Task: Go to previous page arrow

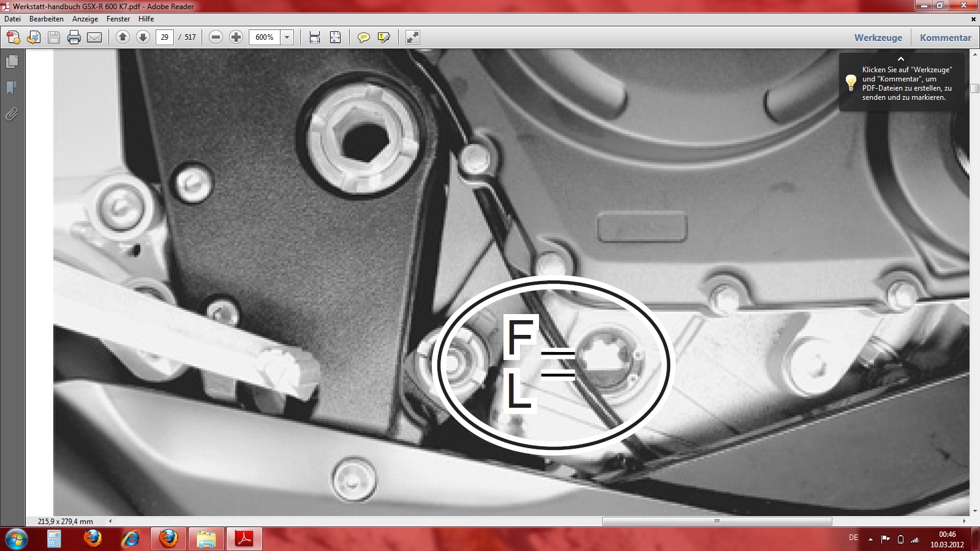Action: tap(123, 37)
